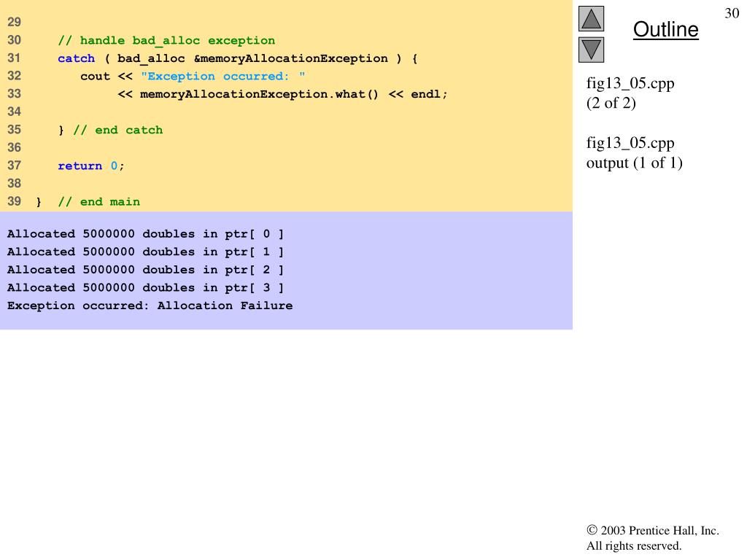747x560 pixels.
Task: Click the "// end main" comment
Action: 99,202
